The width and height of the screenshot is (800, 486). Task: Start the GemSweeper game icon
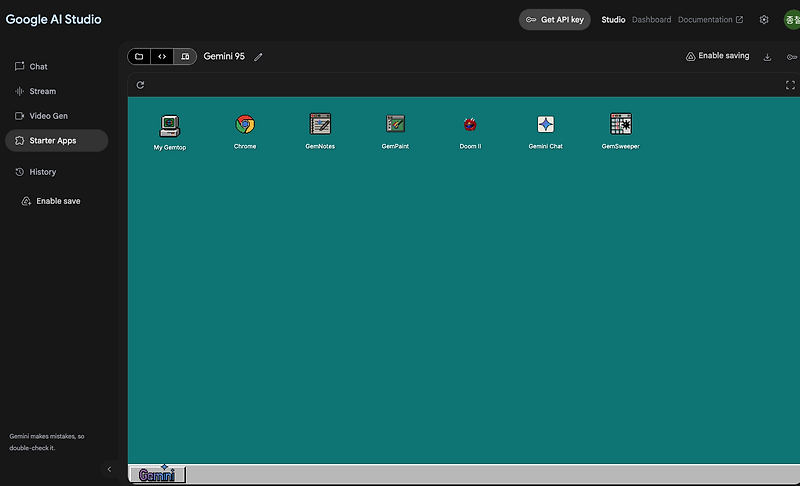[620, 131]
